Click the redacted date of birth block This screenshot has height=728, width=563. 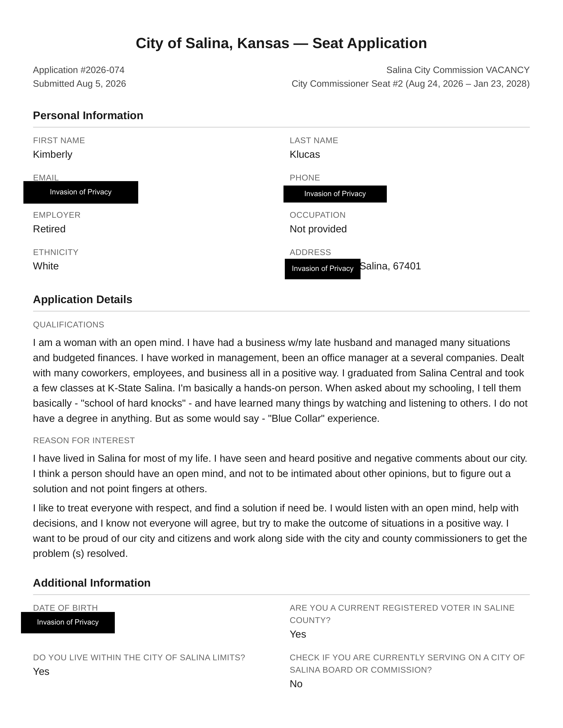(68, 622)
